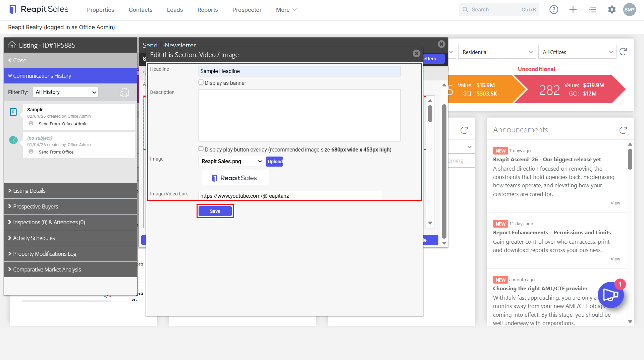The image size is (644, 362).
Task: Refresh the Announcements panel
Action: coord(623,130)
